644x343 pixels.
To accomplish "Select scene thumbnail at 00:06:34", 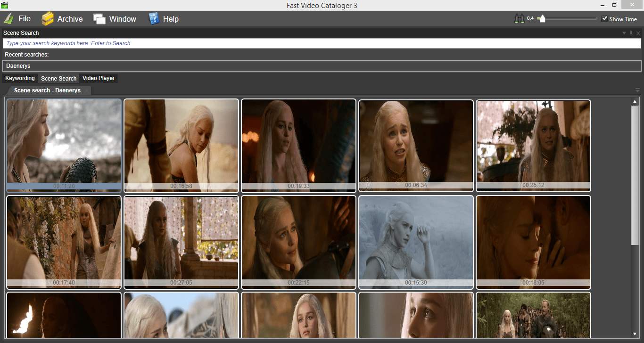I will (416, 146).
